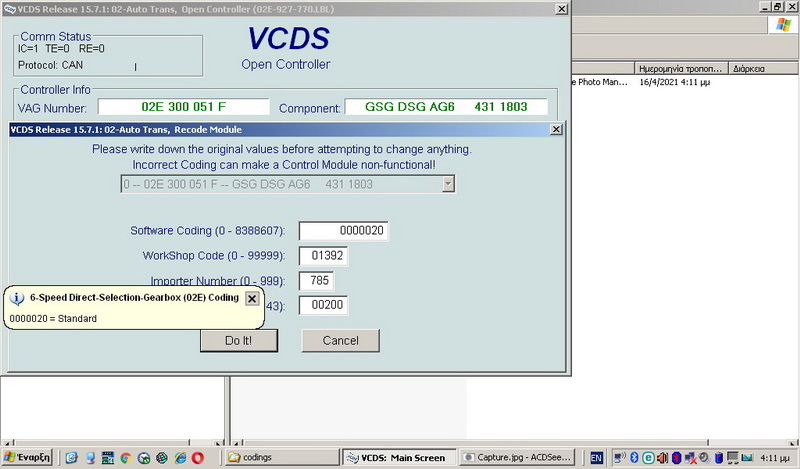Restore the background window using restore button
Image resolution: width=800 pixels, height=469 pixels.
tap(778, 7)
